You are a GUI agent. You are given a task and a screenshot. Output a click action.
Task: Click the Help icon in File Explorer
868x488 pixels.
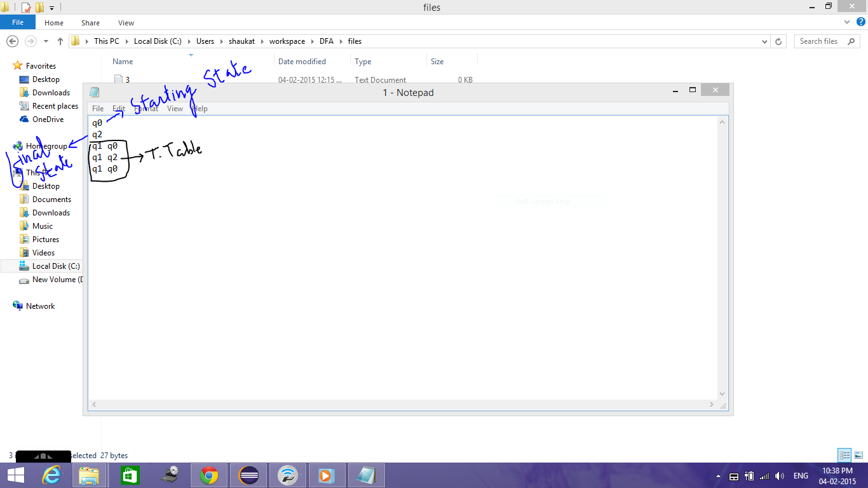pos(862,22)
